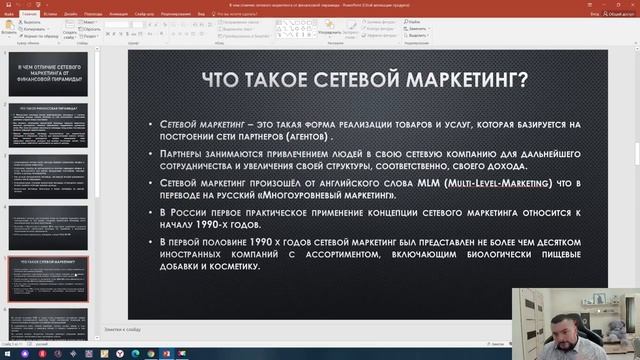Open the Layout (Макет) dropdown

[x=88, y=22]
